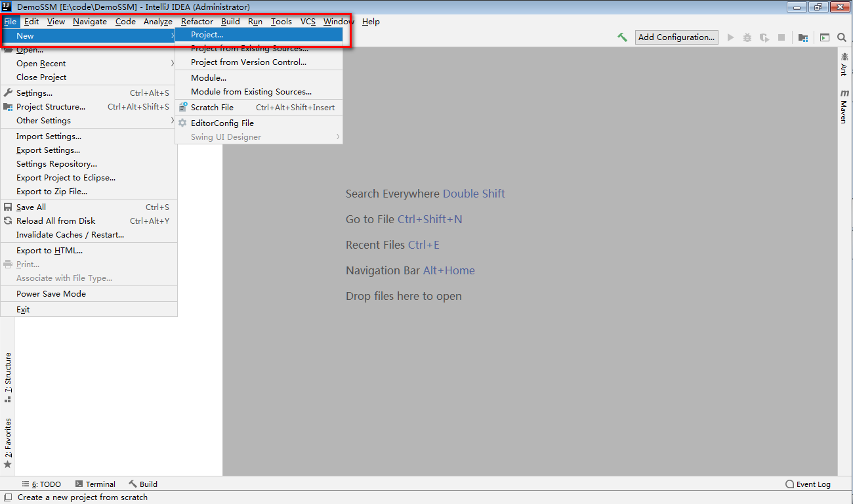
Task: Open the Terminal tool window
Action: tap(95, 484)
